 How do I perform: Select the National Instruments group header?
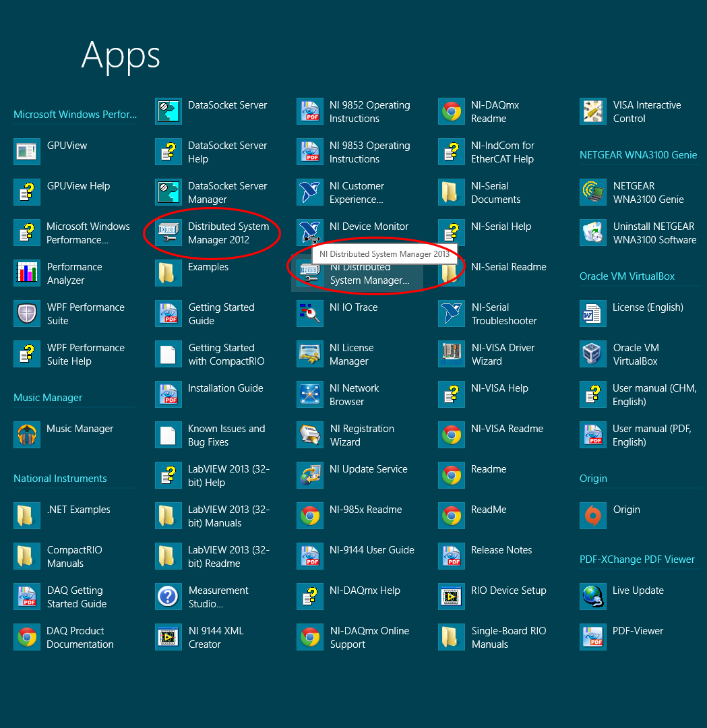60,478
